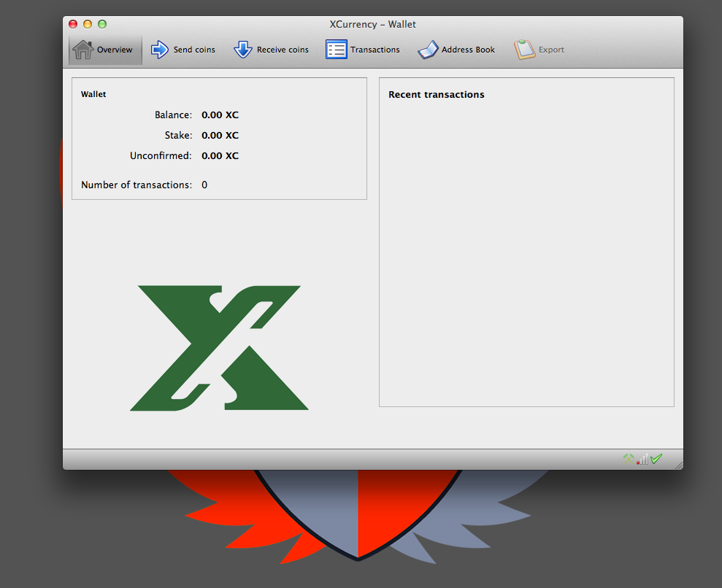
Task: Open the Send coins tab
Action: (183, 50)
